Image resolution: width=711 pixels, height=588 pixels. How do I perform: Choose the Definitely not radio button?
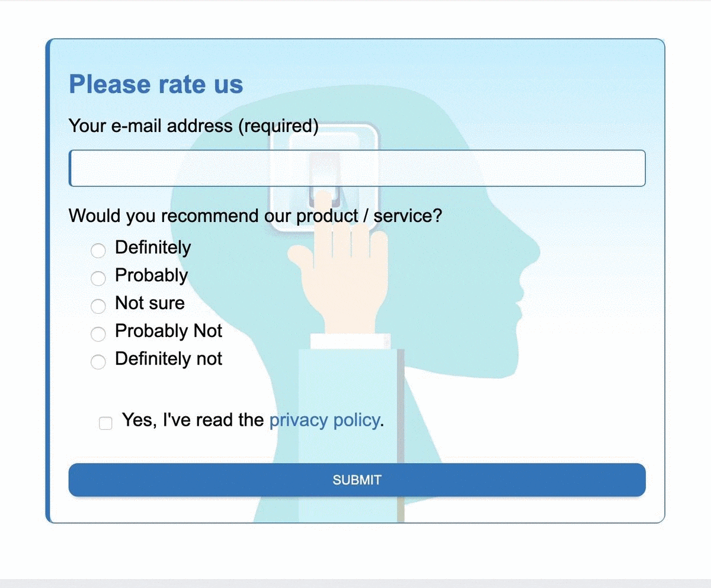click(98, 362)
